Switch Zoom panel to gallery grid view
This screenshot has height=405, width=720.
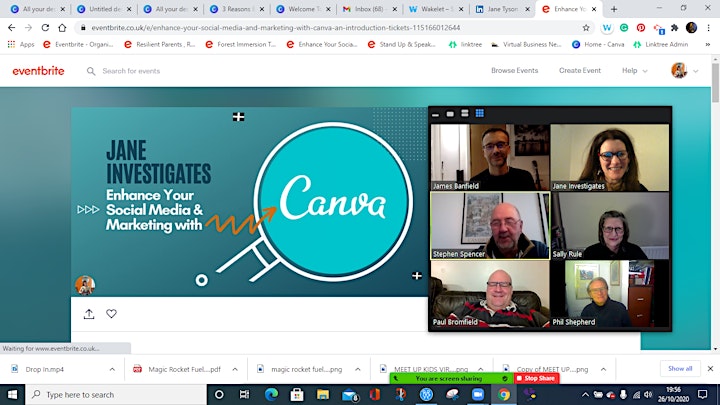coord(479,113)
